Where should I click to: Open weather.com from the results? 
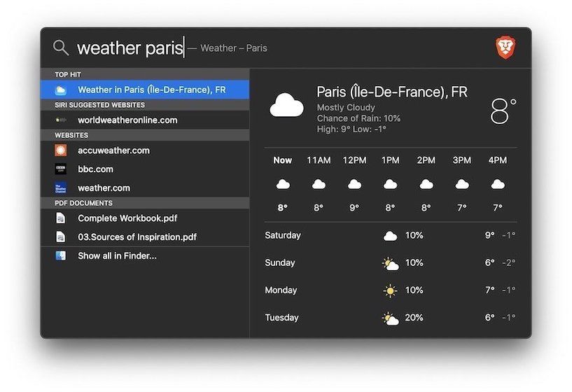pyautogui.click(x=104, y=188)
